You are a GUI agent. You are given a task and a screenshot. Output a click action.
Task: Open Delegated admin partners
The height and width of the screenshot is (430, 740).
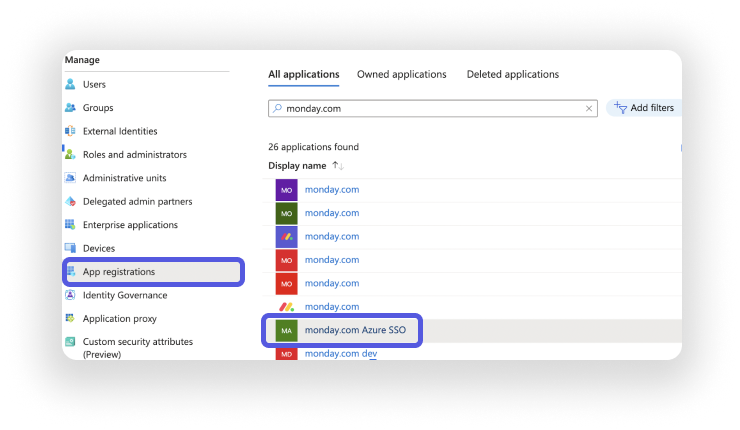tap(137, 202)
